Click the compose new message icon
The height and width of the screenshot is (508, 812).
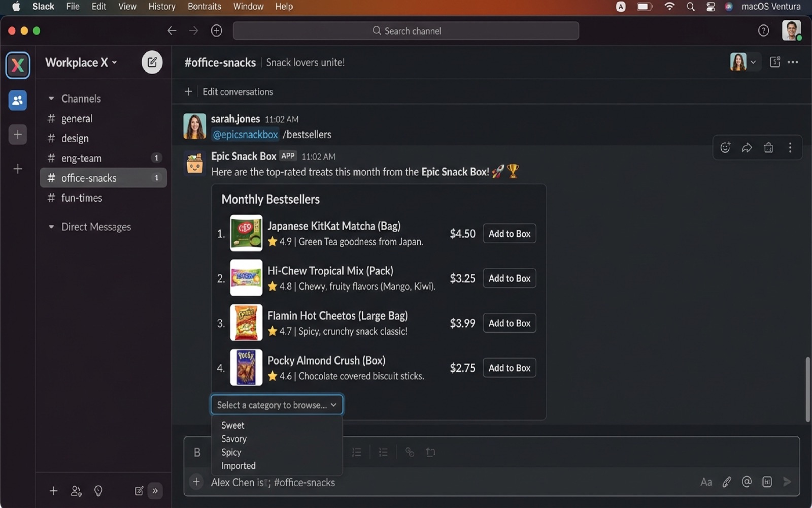152,62
